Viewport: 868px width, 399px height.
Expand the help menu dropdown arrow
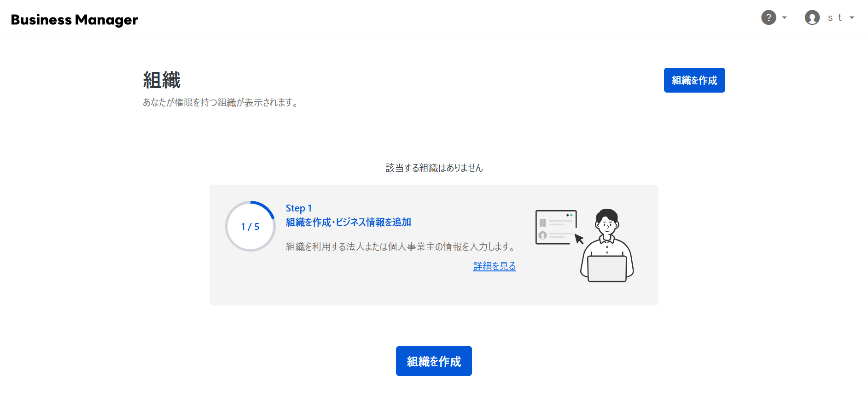pos(784,18)
